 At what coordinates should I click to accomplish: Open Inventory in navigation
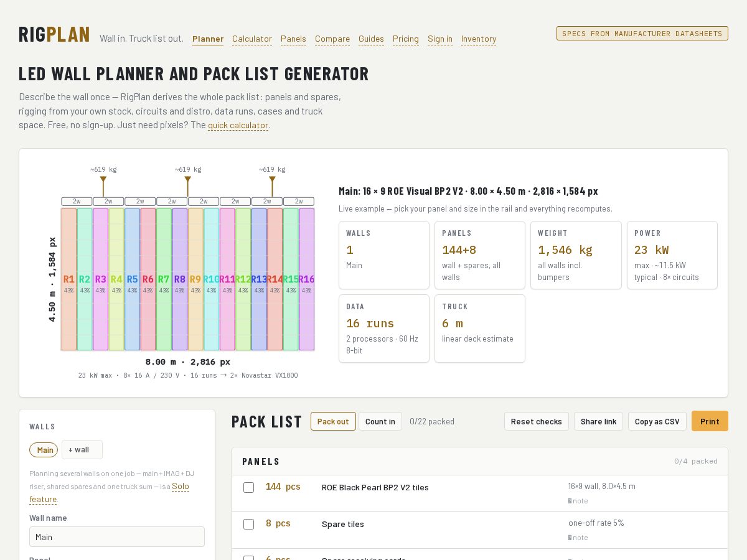[x=479, y=39]
